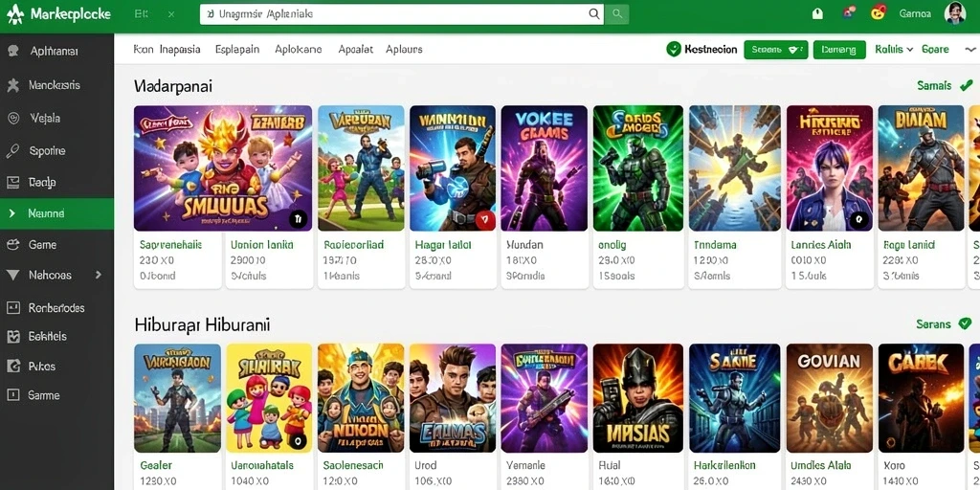Open the notifications bell icon in header
Image resolution: width=980 pixels, height=490 pixels.
[817, 13]
